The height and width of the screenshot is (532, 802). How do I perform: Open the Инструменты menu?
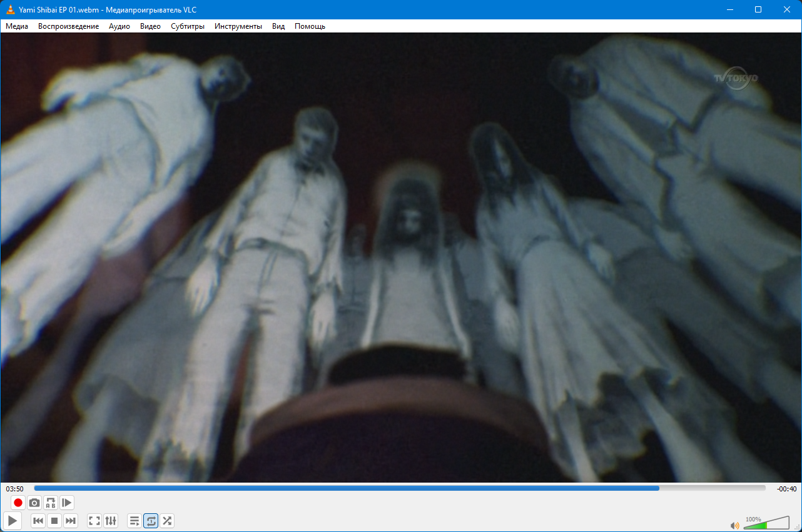point(238,26)
